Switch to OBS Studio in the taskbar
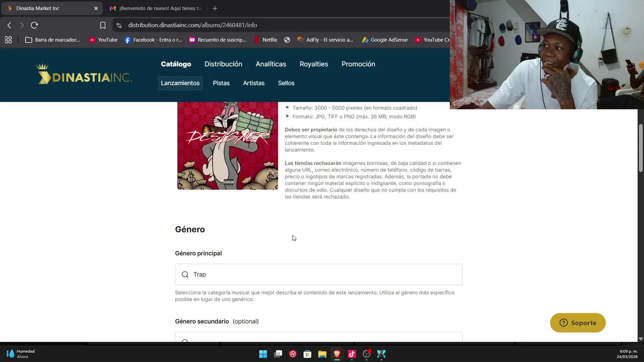Viewport: 644px width, 362px height. coord(367,354)
